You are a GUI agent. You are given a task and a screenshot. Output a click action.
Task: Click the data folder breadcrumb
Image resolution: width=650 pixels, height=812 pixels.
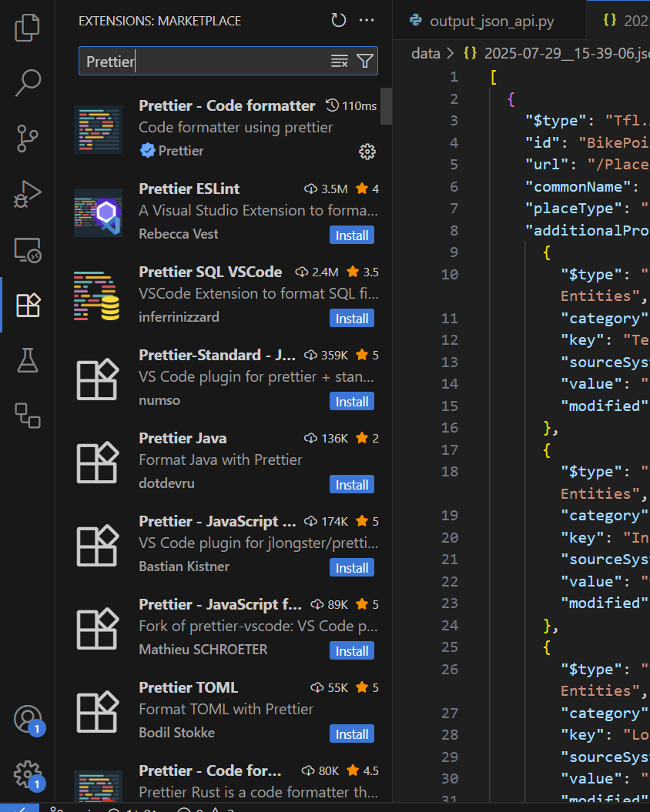[426, 53]
